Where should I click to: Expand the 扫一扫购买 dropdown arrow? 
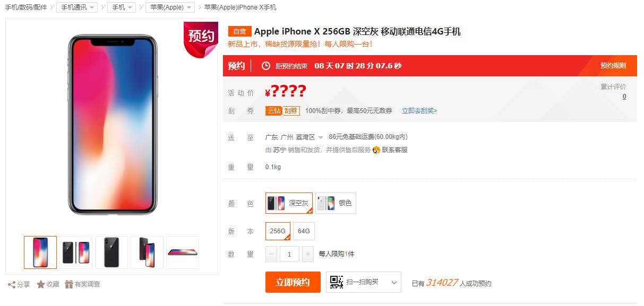[394, 283]
